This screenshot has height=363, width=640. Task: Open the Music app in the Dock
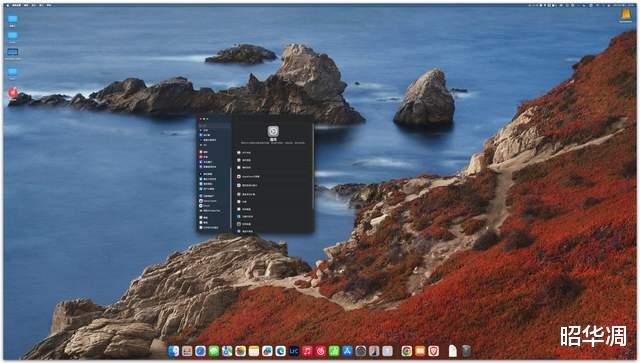tap(307, 351)
